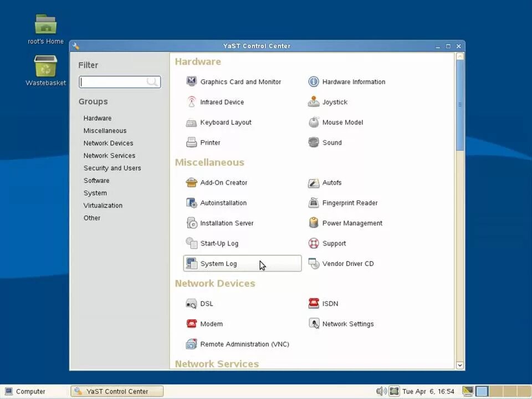This screenshot has height=399, width=532.
Task: Select the Network Devices group
Action: (x=108, y=143)
